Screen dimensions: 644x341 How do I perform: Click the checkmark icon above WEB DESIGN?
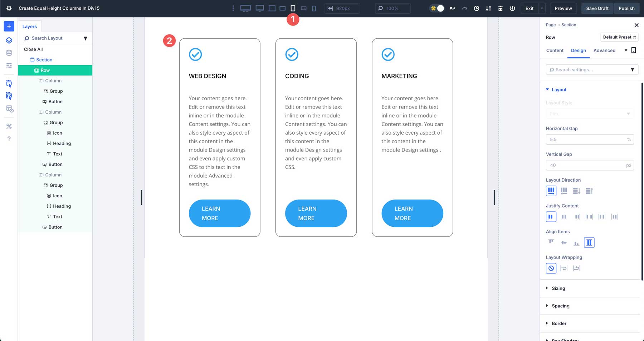tap(195, 54)
